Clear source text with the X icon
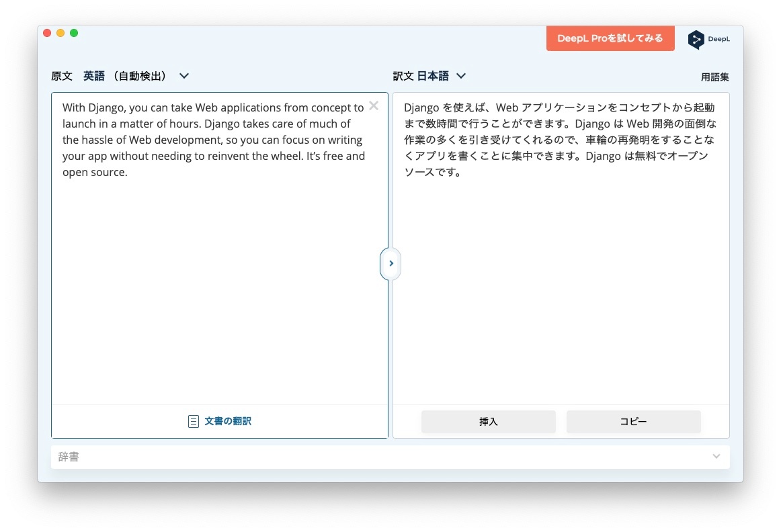Screen dimensions: 781x532 coord(374,105)
